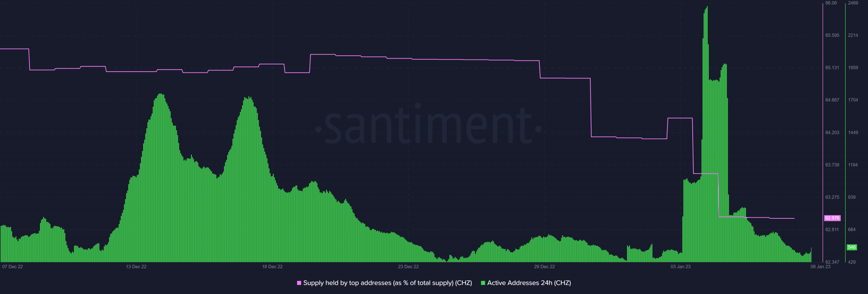Click the 63.275 axis value
The height and width of the screenshot is (294, 868).
click(832, 197)
